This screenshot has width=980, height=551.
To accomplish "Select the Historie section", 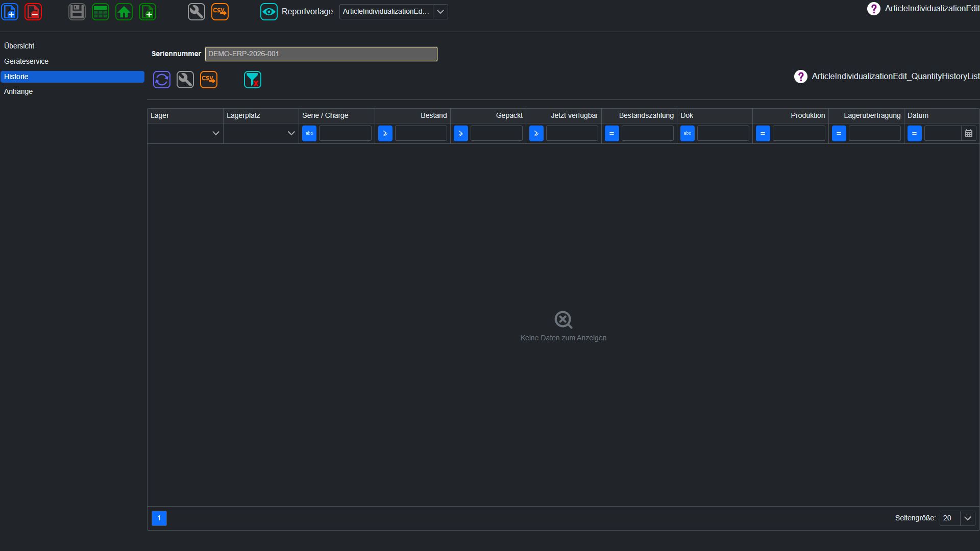I will pos(72,77).
